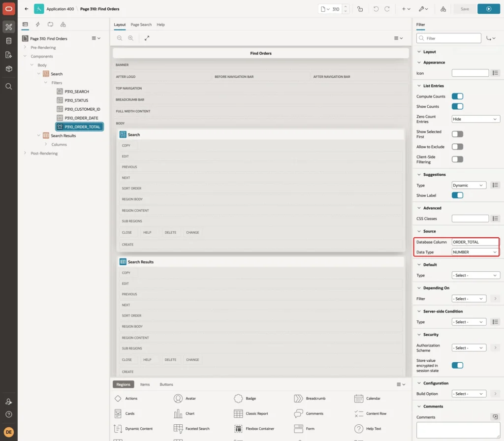Click the CSS Classes input field
The width and height of the screenshot is (504, 441).
(x=470, y=219)
